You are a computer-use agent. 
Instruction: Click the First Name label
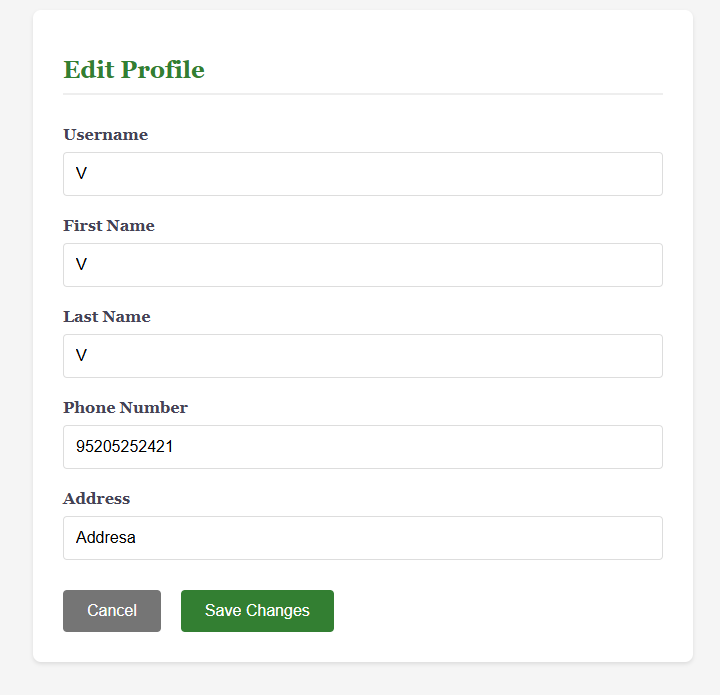click(109, 226)
